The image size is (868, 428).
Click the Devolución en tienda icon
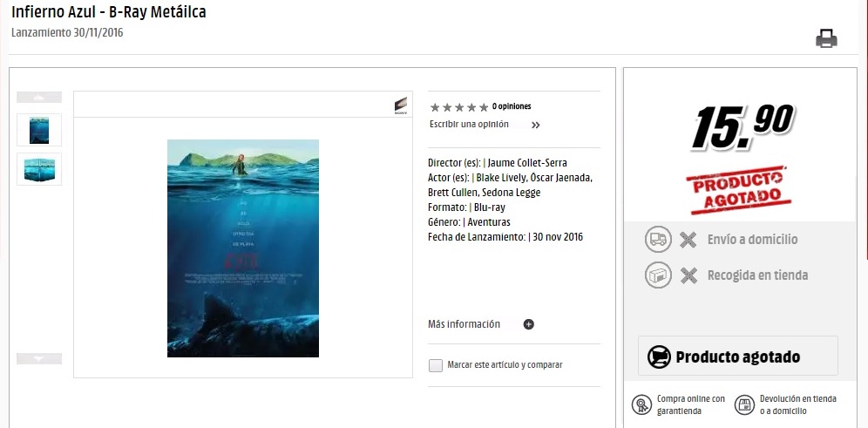(744, 404)
